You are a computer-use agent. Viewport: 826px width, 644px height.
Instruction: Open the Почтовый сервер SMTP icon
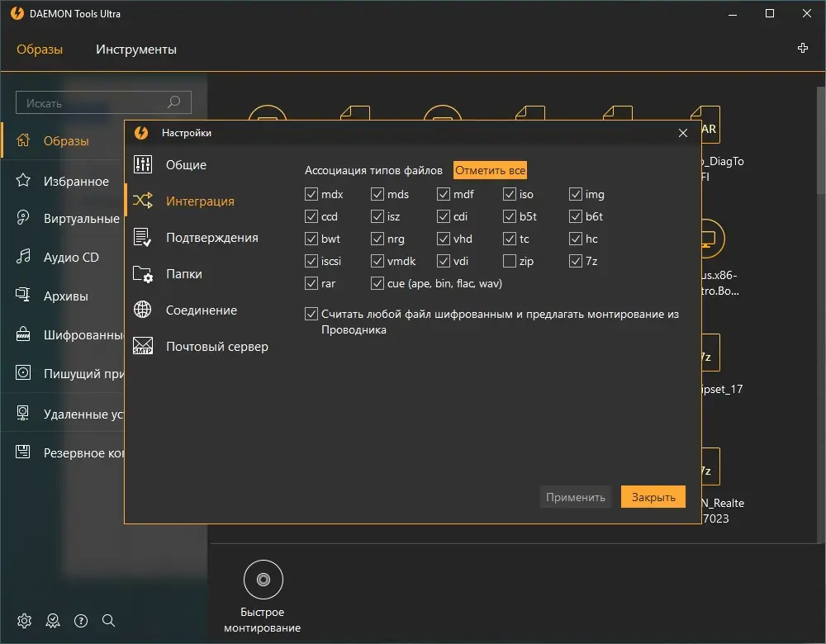143,346
